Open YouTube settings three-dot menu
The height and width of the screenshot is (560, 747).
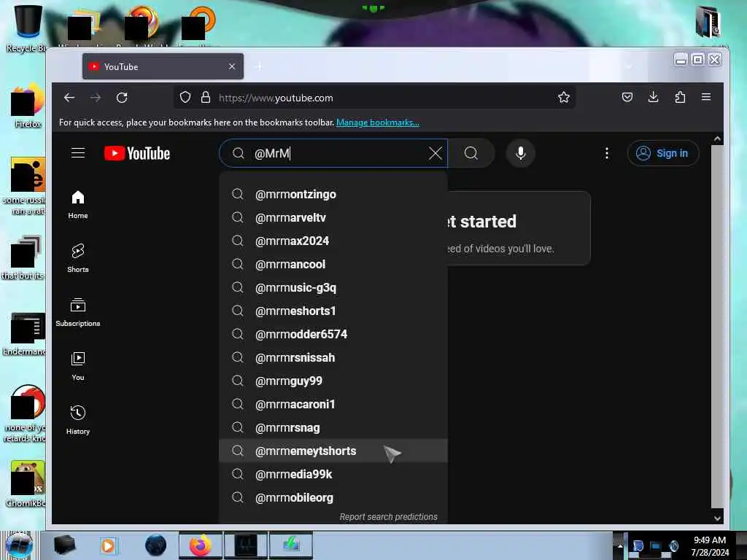pos(606,153)
